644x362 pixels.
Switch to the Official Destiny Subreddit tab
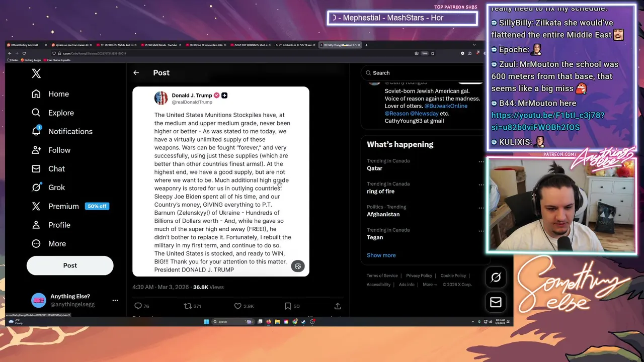click(x=26, y=45)
